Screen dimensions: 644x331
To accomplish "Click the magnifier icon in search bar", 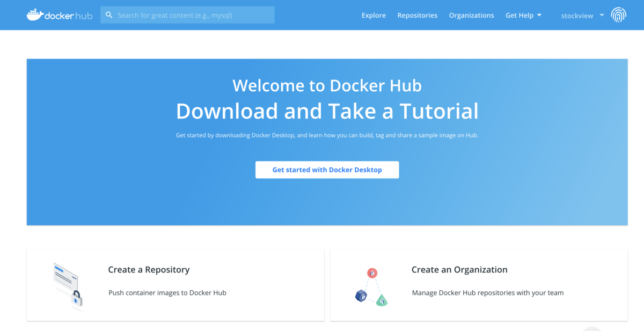I will click(x=109, y=15).
